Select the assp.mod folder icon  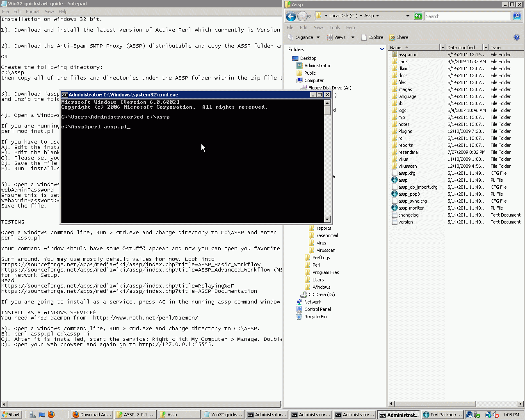point(395,55)
